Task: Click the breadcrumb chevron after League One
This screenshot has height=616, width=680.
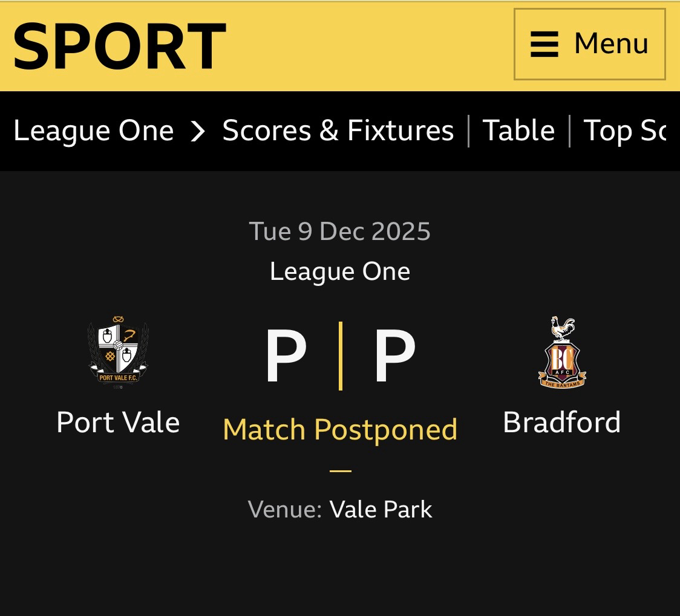Action: [198, 131]
